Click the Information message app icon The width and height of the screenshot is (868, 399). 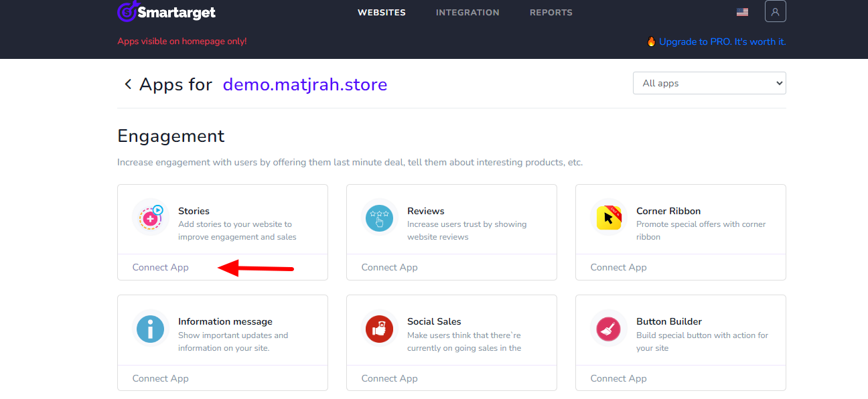click(x=151, y=328)
